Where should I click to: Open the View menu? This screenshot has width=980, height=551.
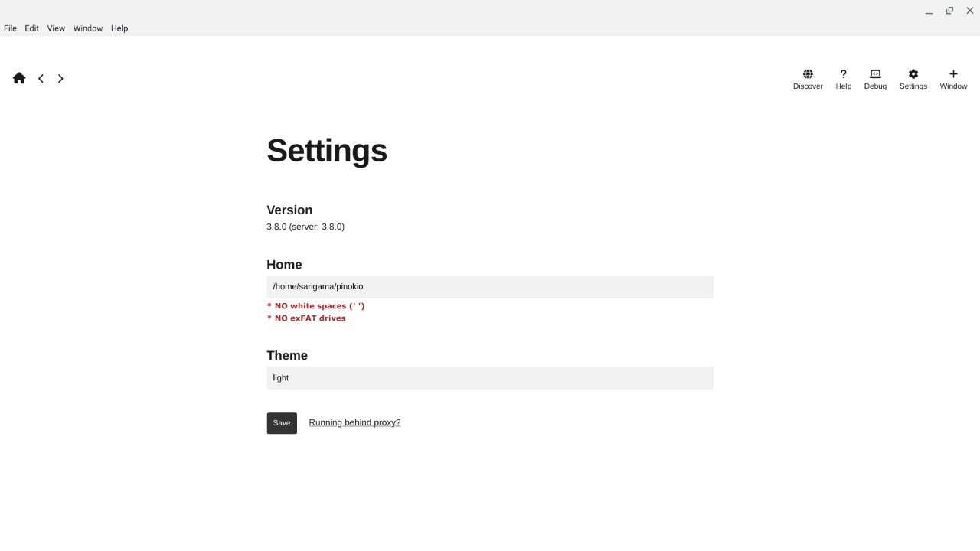point(56,28)
